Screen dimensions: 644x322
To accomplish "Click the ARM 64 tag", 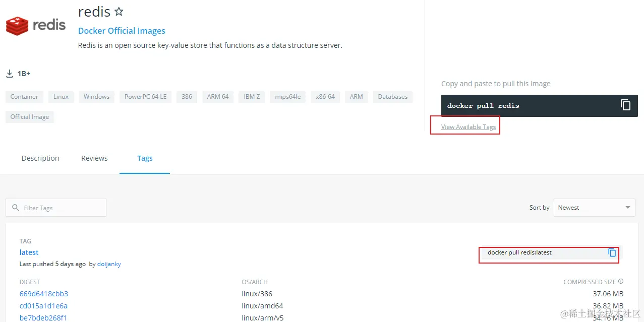I will 218,97.
